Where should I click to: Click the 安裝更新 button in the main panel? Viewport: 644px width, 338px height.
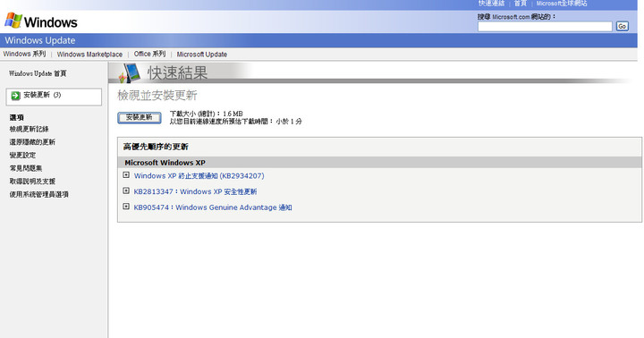(140, 117)
